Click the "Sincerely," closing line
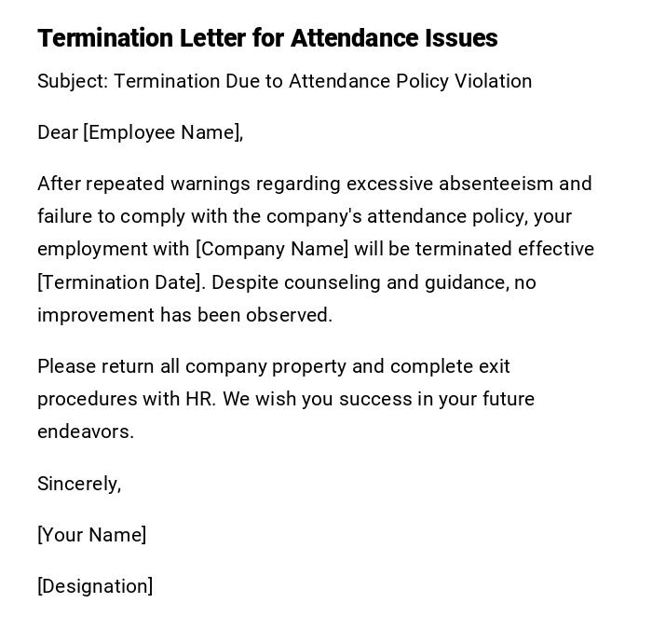652x644 pixels. coord(79,484)
